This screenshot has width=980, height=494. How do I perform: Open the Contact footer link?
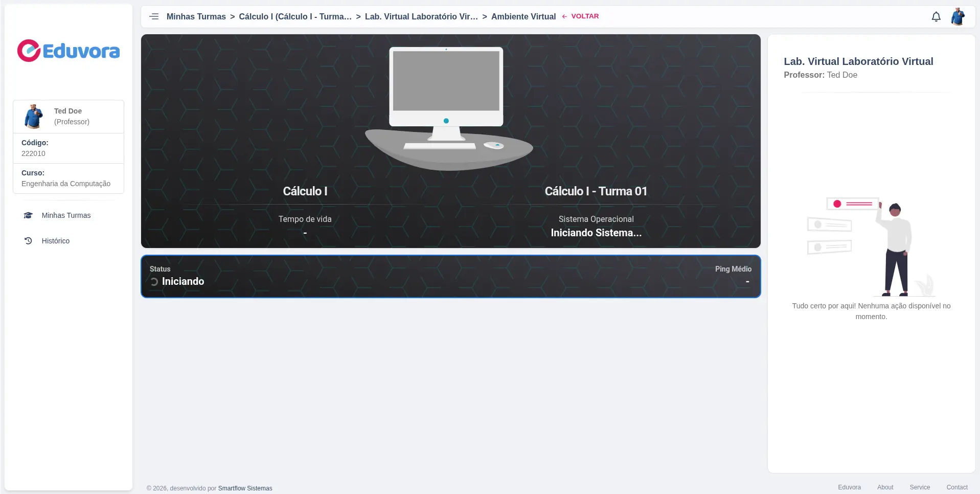957,487
